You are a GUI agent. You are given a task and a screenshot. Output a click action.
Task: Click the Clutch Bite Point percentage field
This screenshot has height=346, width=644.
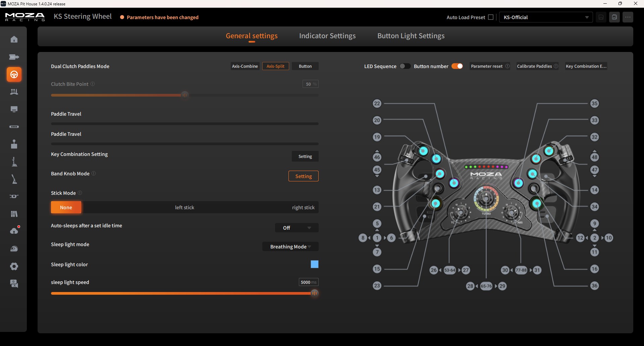click(311, 84)
